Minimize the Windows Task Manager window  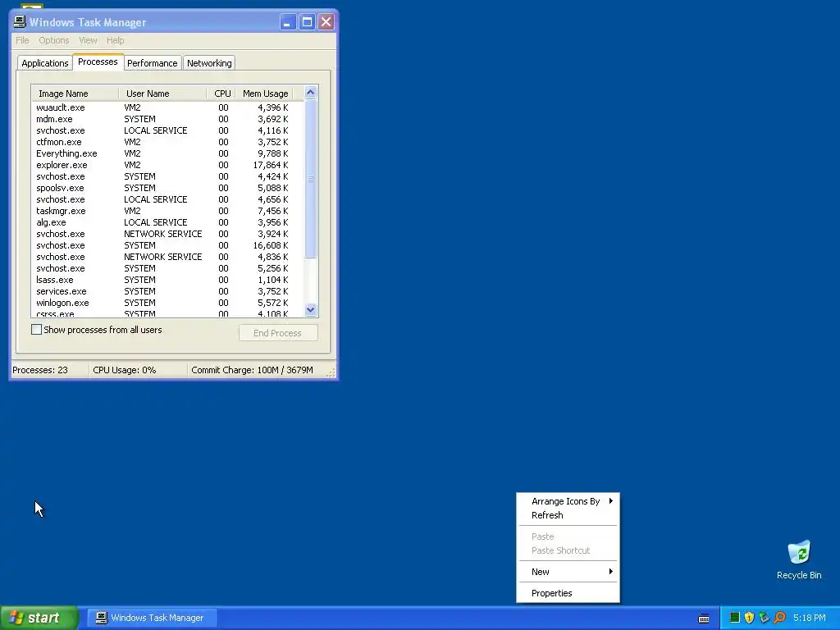coord(288,22)
